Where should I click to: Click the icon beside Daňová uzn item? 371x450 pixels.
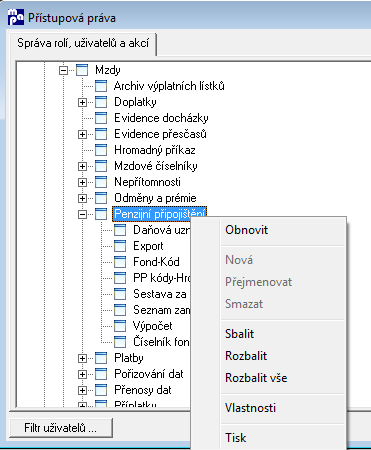coord(120,230)
